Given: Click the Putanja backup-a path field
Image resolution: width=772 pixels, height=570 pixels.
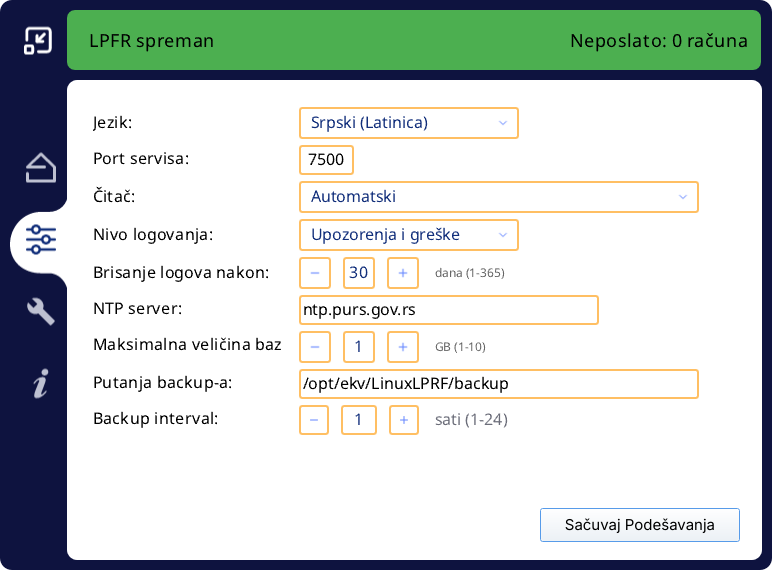Looking at the screenshot, I should pyautogui.click(x=498, y=384).
